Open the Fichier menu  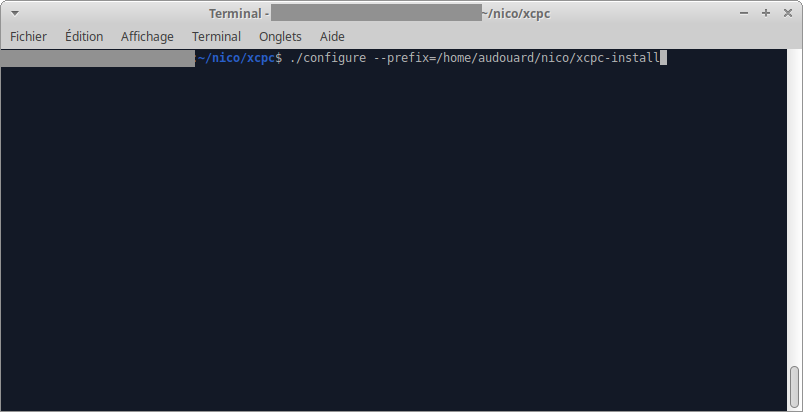28,36
